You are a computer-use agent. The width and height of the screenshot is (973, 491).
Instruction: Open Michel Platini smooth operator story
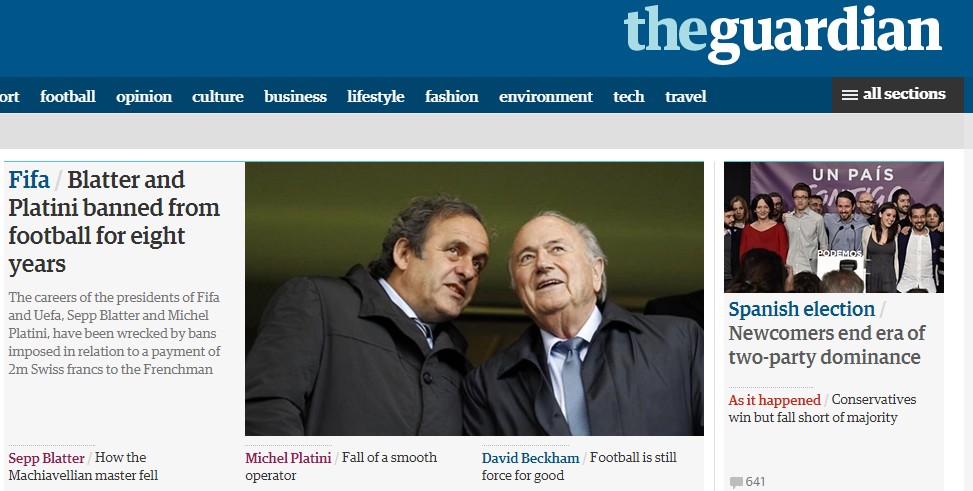(341, 466)
